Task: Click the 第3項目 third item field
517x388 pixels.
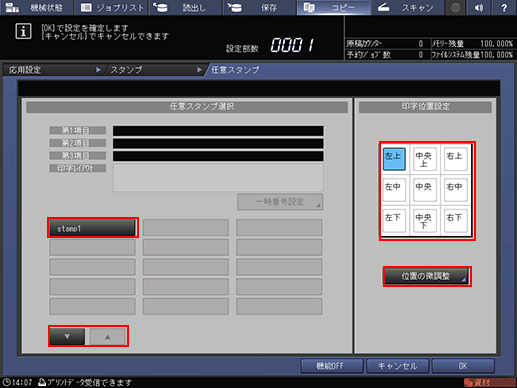Action: point(218,156)
